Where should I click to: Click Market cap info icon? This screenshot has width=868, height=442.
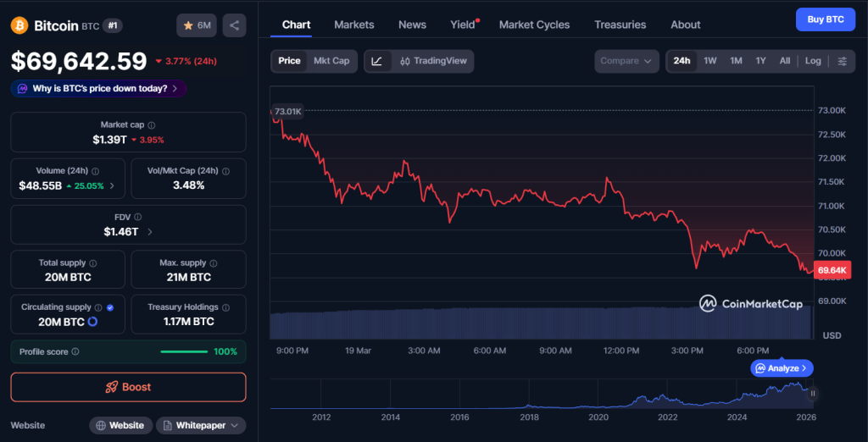(x=151, y=124)
